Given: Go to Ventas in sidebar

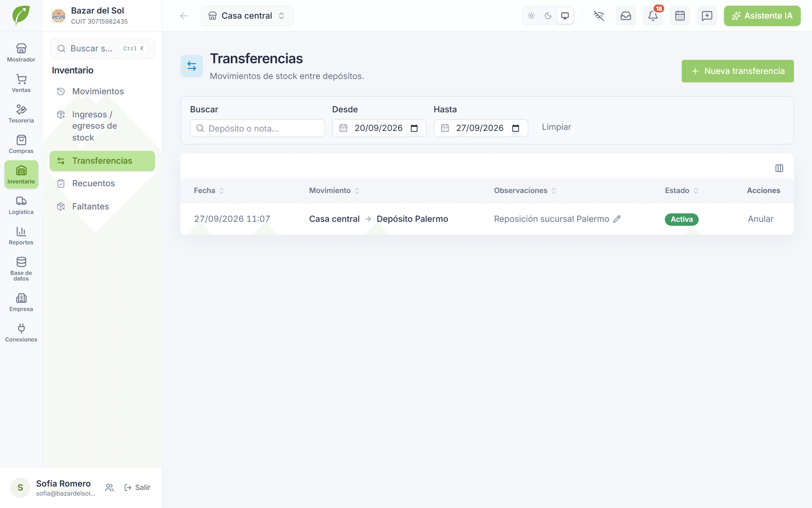Looking at the screenshot, I should pos(21,83).
